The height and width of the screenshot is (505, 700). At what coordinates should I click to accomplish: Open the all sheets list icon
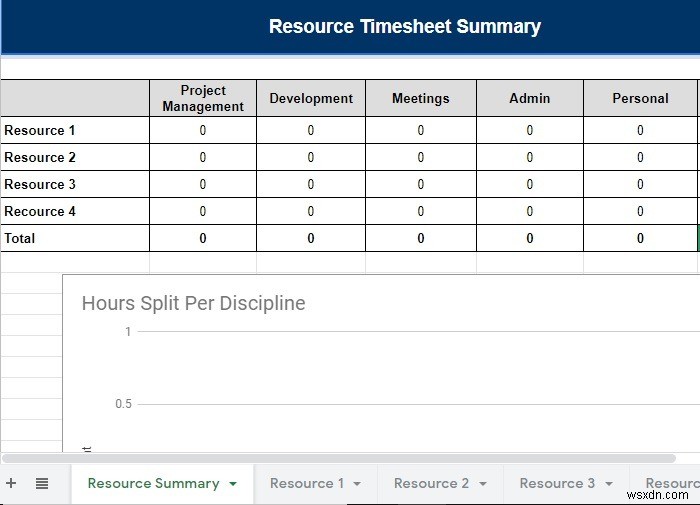pos(42,483)
